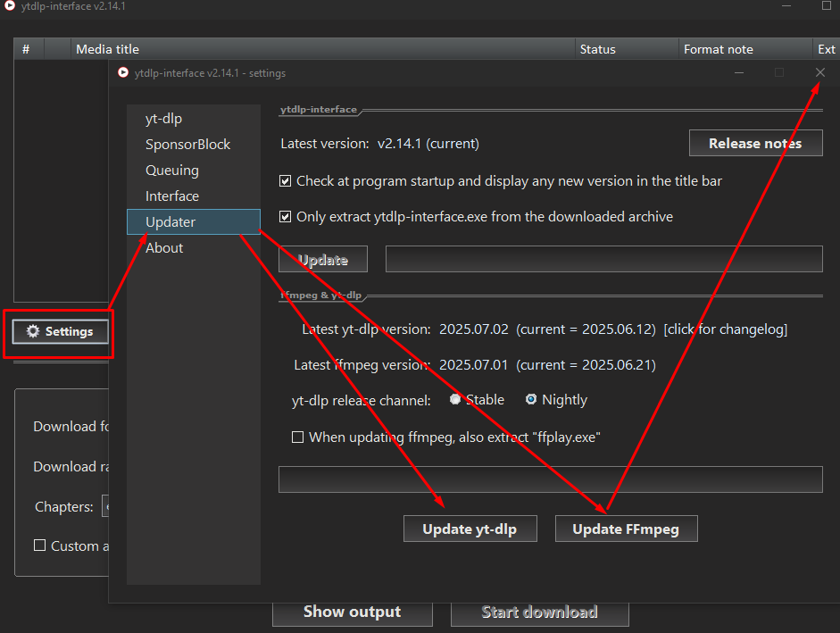Click the Status column header
840x633 pixels.
pyautogui.click(x=627, y=49)
